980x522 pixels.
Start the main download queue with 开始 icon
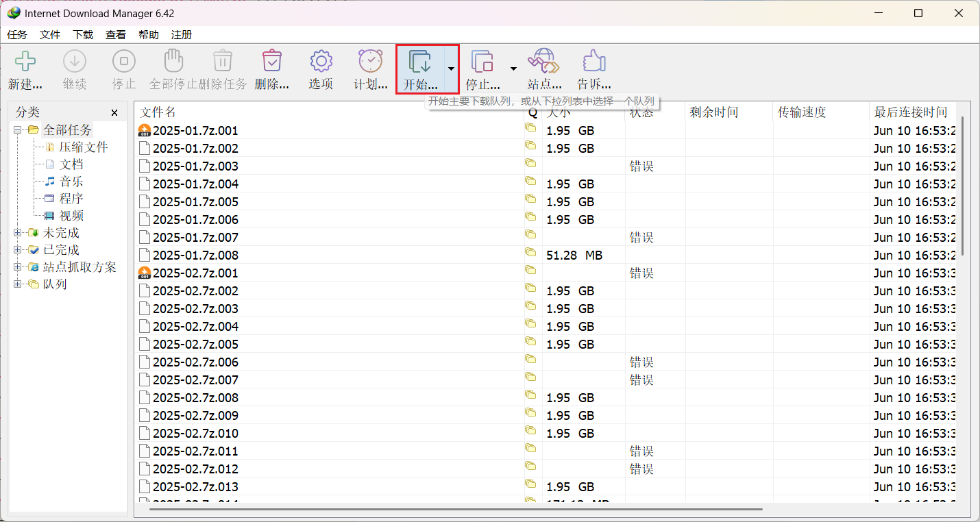coord(420,61)
